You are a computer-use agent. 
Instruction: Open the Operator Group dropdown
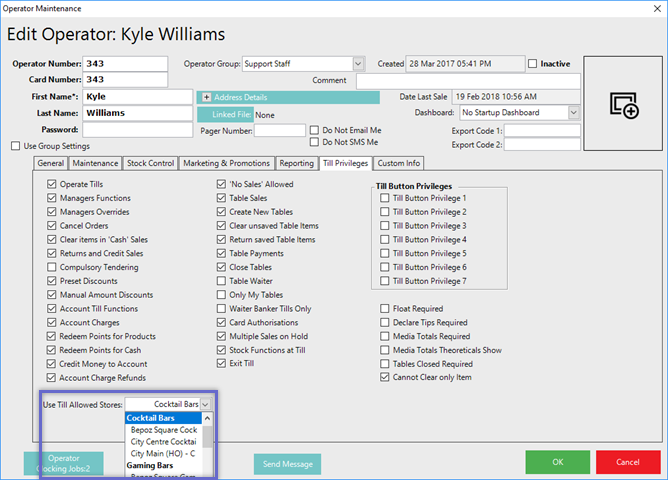coord(358,64)
